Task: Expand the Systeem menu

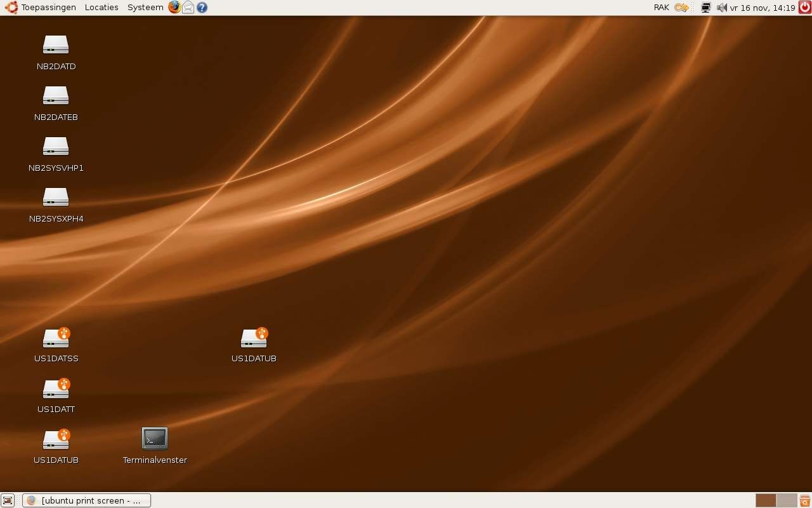Action: click(145, 8)
